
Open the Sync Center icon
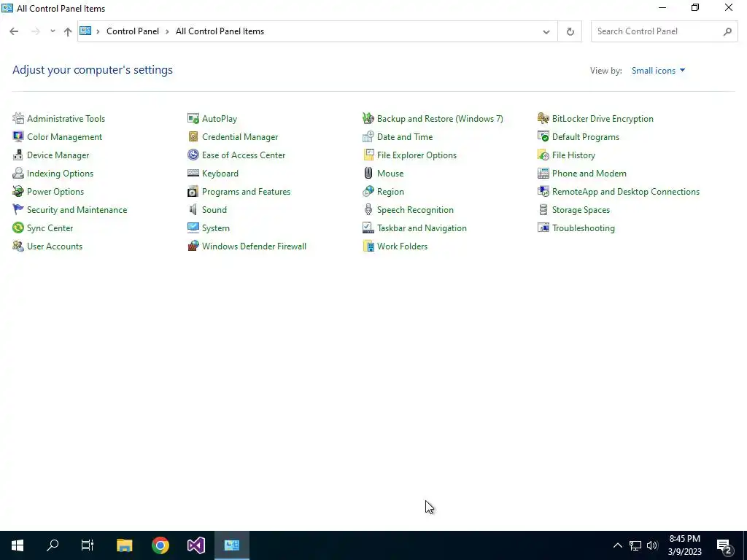(18, 227)
